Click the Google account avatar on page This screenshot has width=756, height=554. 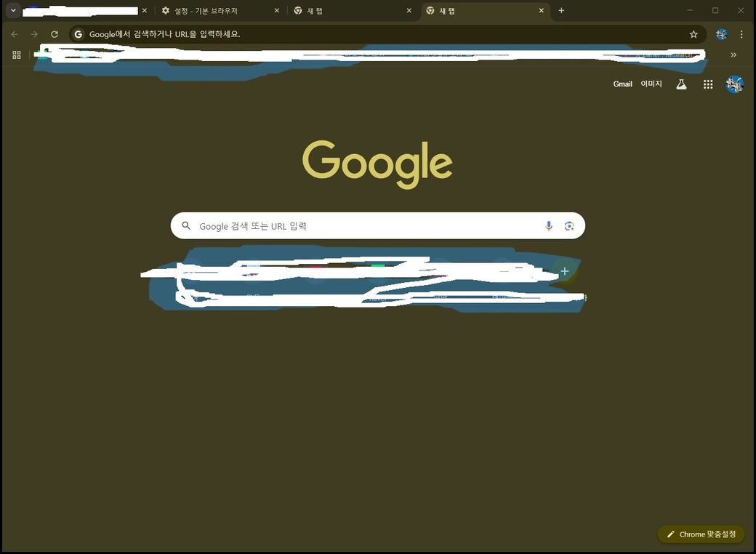click(734, 84)
